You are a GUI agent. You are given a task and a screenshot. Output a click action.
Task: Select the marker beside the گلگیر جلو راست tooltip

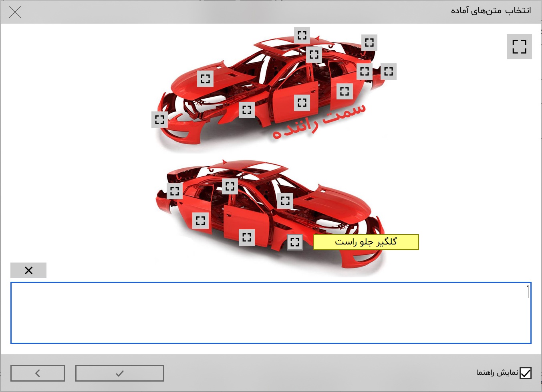295,242
